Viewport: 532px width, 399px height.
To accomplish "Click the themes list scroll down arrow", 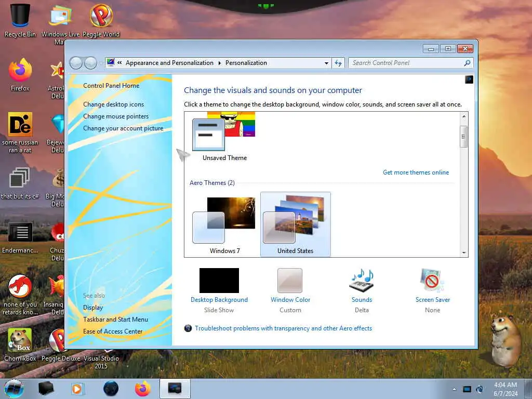I will pyautogui.click(x=464, y=253).
